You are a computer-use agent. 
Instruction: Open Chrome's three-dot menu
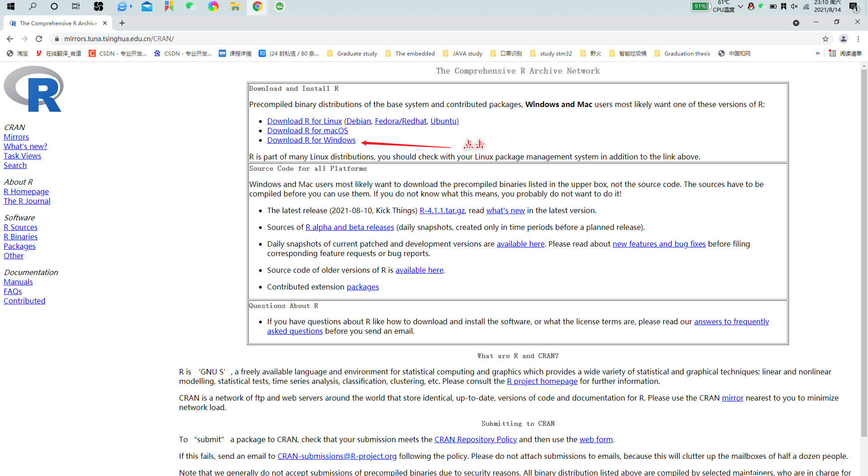point(858,39)
